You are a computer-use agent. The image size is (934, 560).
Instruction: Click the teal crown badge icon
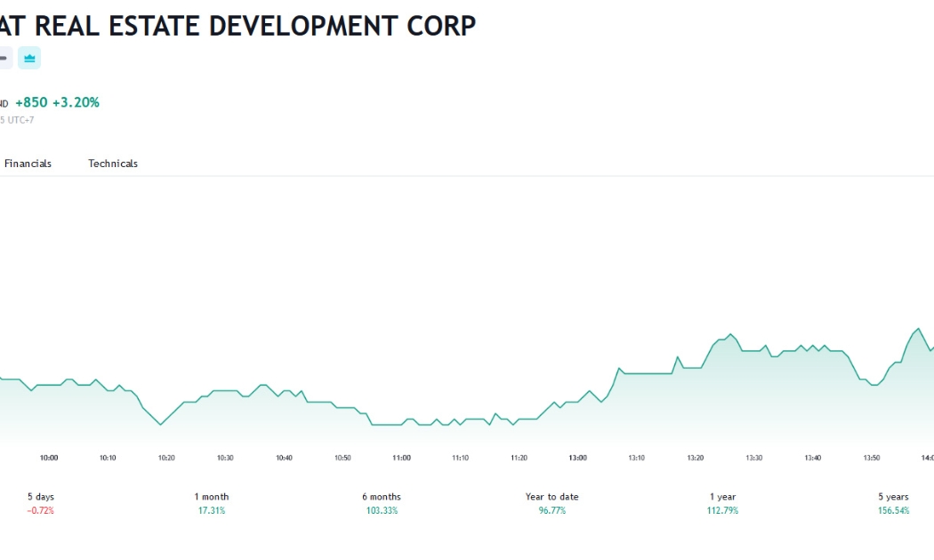point(29,58)
